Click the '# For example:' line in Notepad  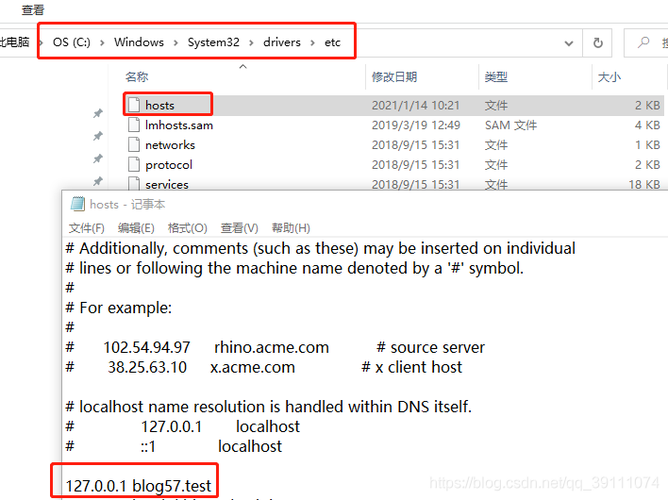(x=118, y=307)
